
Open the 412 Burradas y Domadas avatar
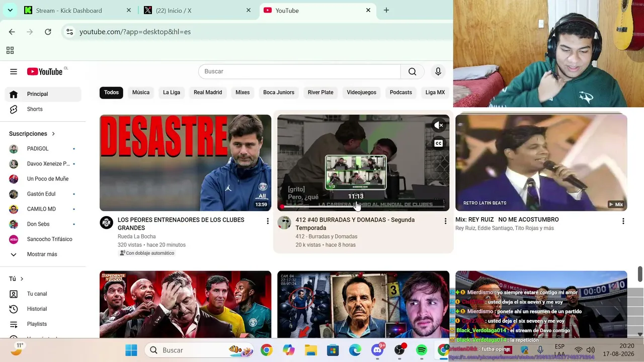click(x=284, y=223)
